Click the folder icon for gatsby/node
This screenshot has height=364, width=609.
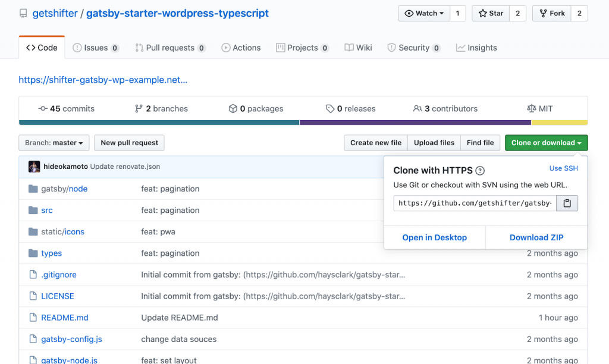point(33,189)
